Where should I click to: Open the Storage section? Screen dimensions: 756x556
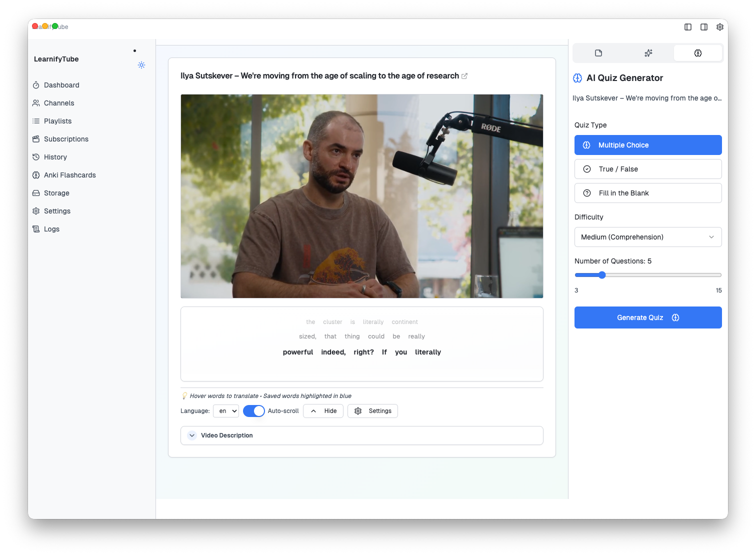click(56, 193)
